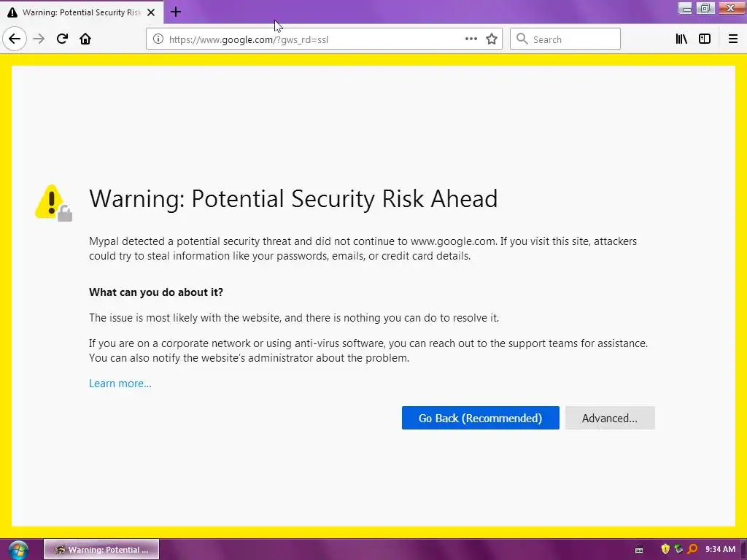Click the Show desktop strip

[743, 550]
